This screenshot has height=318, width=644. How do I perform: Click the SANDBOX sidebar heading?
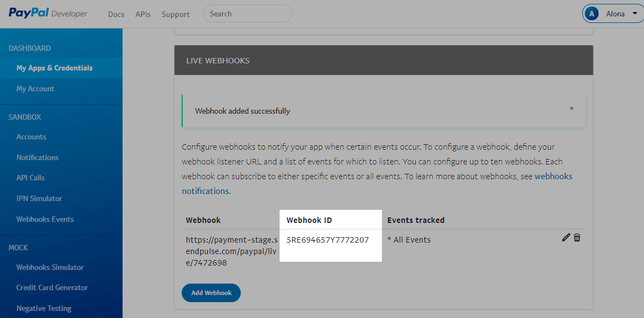pos(25,117)
